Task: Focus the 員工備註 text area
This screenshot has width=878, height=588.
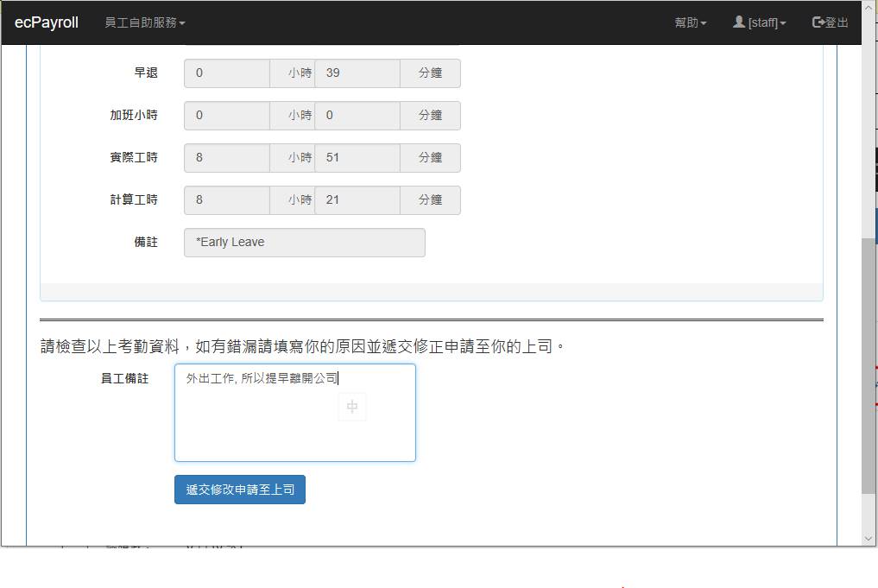Action: tap(295, 413)
